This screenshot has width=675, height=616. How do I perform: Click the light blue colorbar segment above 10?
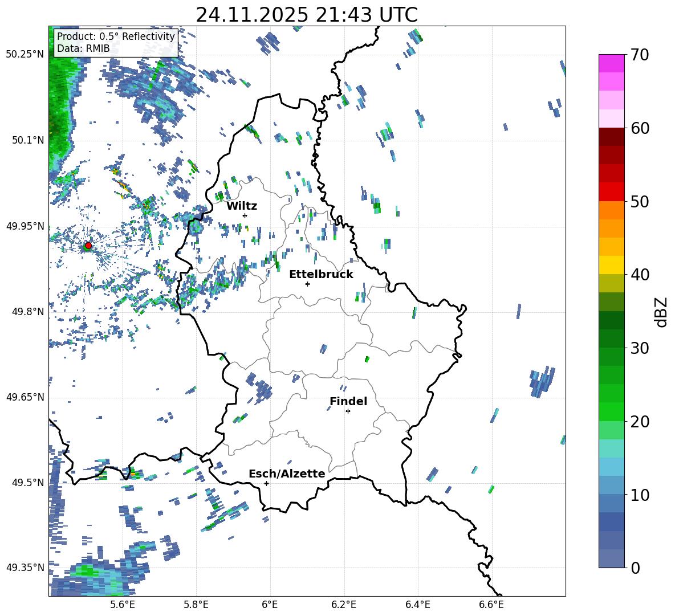click(611, 486)
